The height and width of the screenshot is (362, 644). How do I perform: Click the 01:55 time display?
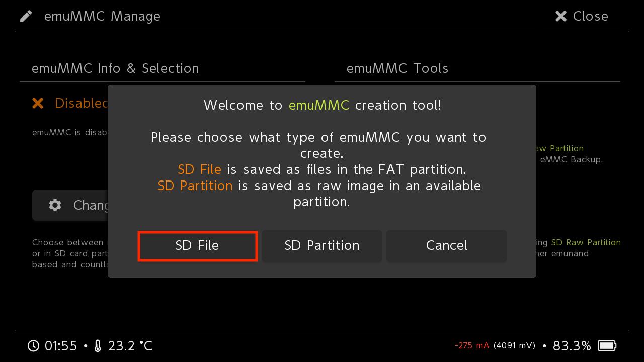tap(60, 345)
